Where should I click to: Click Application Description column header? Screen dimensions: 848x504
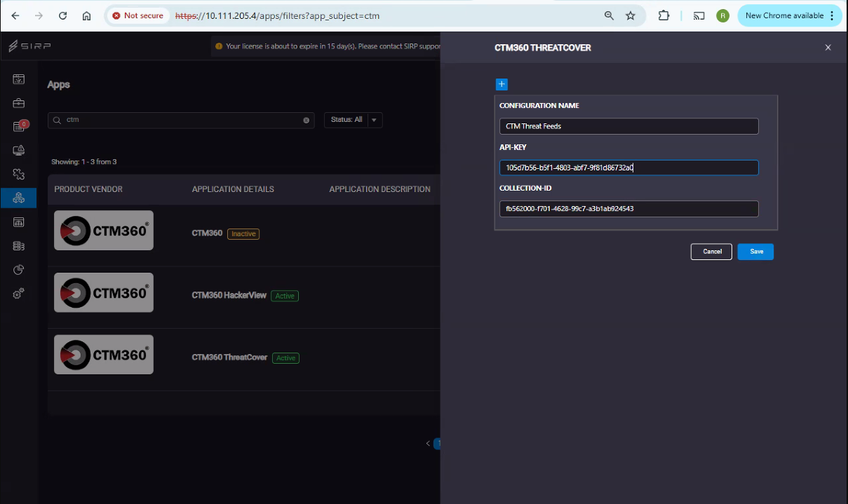(379, 189)
